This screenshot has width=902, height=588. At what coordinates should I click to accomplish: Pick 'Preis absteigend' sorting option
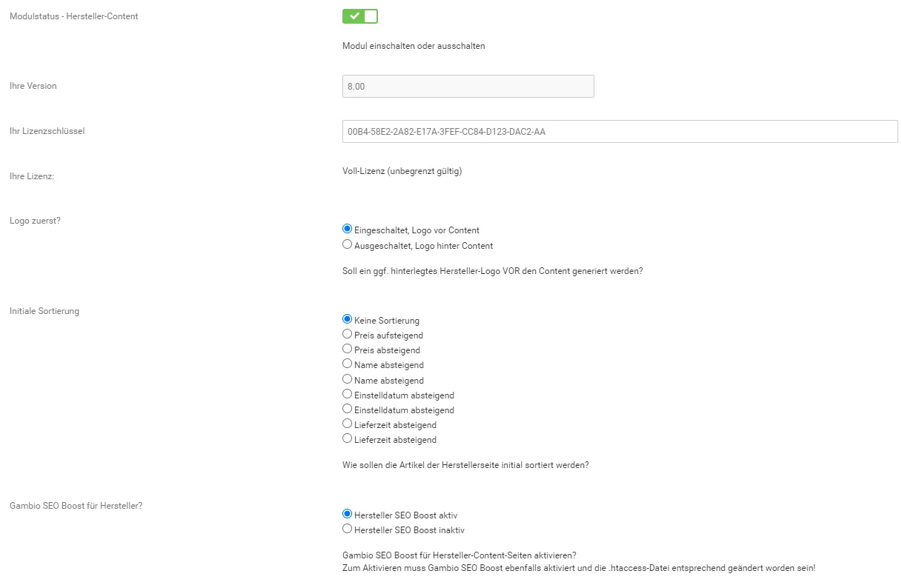click(347, 349)
